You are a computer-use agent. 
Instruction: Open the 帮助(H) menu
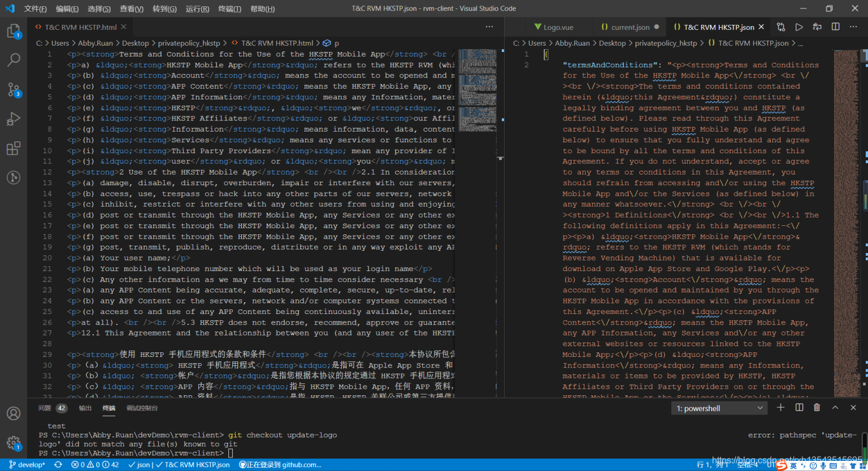pos(262,8)
